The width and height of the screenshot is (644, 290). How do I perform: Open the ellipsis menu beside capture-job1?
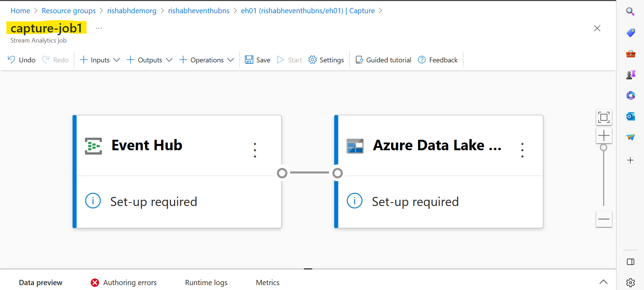pos(99,28)
